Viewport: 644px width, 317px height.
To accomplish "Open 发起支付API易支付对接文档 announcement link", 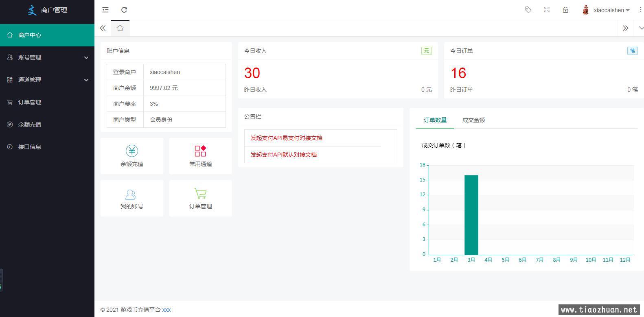I will click(x=286, y=138).
